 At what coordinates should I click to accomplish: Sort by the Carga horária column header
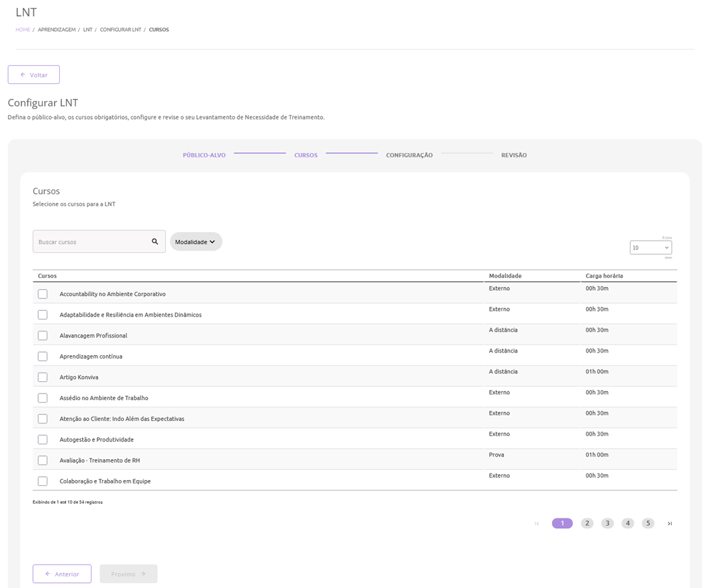click(x=605, y=276)
